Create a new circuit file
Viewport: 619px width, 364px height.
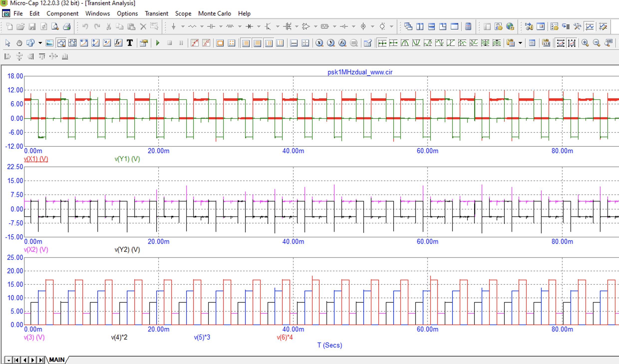9,26
